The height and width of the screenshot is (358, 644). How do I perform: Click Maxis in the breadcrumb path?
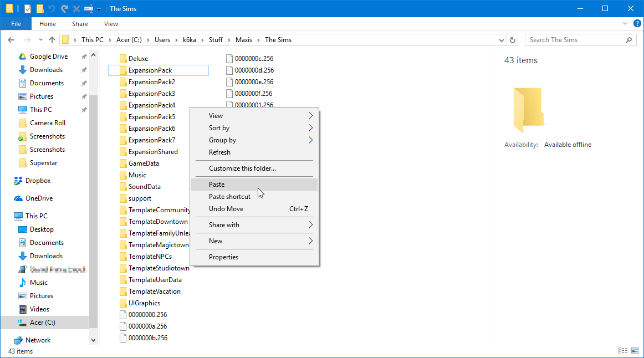click(x=243, y=40)
